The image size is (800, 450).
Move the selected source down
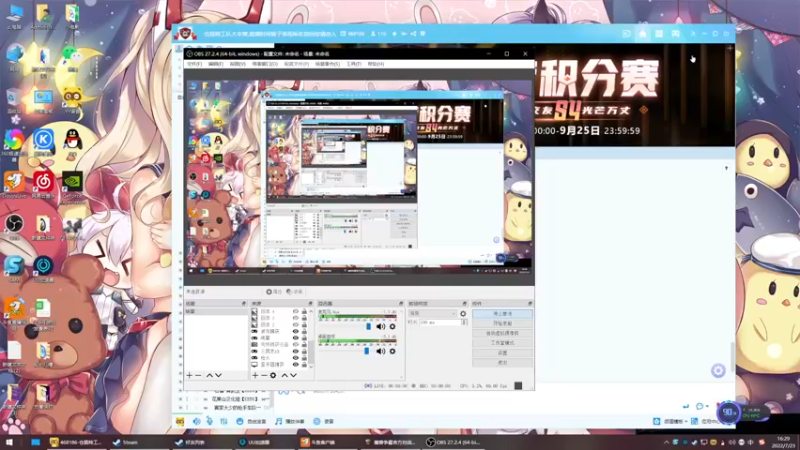(293, 376)
